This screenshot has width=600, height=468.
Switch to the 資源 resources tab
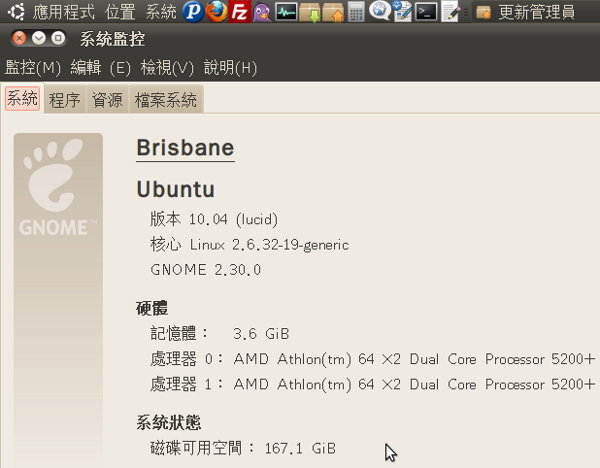tap(107, 100)
